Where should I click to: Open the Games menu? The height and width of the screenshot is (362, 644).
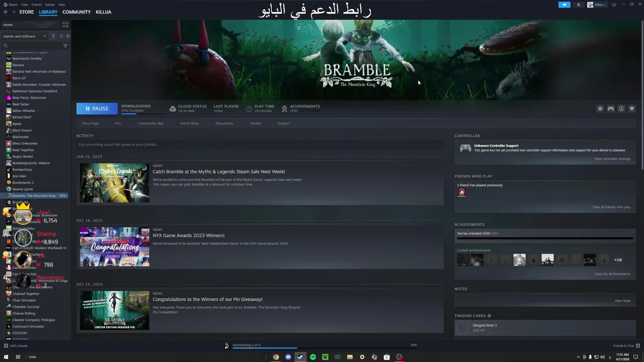coord(50,5)
